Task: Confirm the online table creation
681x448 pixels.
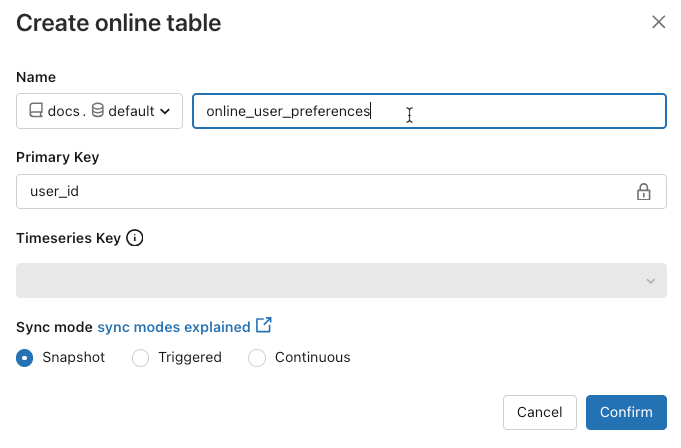Action: (626, 412)
